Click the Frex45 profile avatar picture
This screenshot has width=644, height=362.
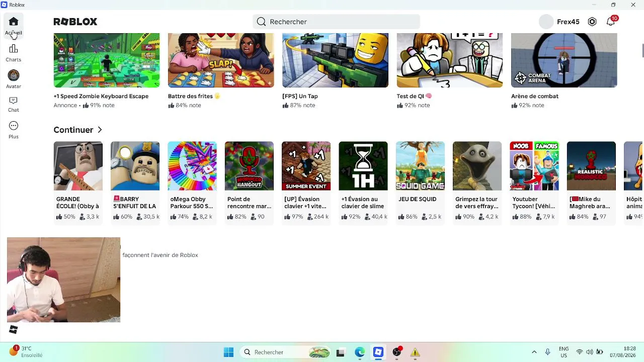546,22
